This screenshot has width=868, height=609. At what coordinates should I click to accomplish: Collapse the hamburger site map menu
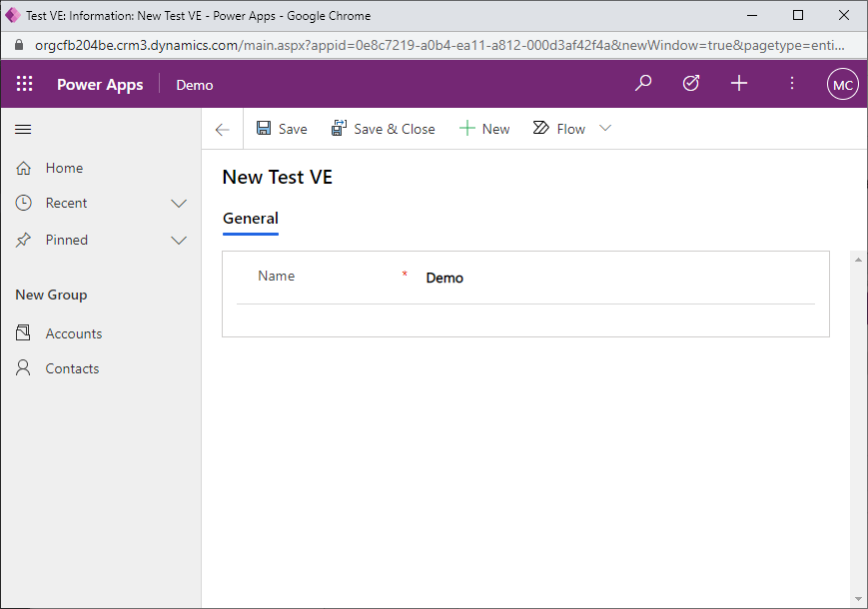[24, 129]
